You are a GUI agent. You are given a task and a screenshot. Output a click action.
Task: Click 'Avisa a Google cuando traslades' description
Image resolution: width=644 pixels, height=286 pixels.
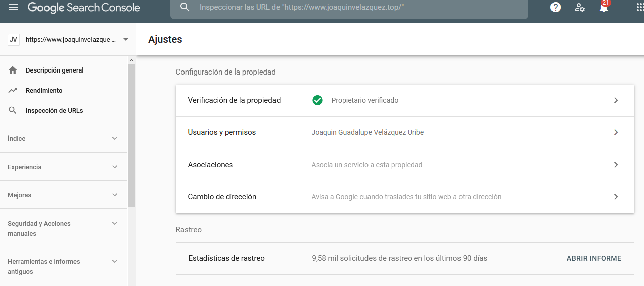(x=406, y=197)
